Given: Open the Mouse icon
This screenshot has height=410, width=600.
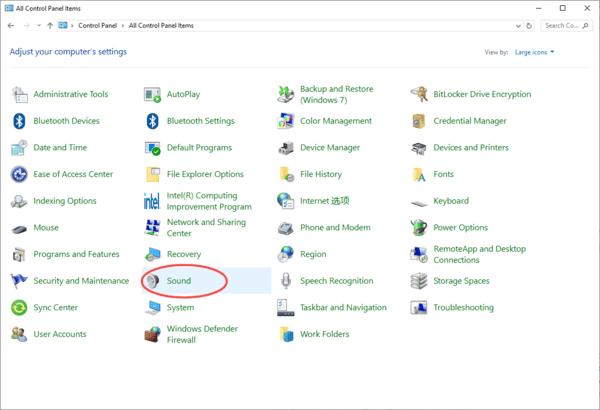Looking at the screenshot, I should [19, 229].
